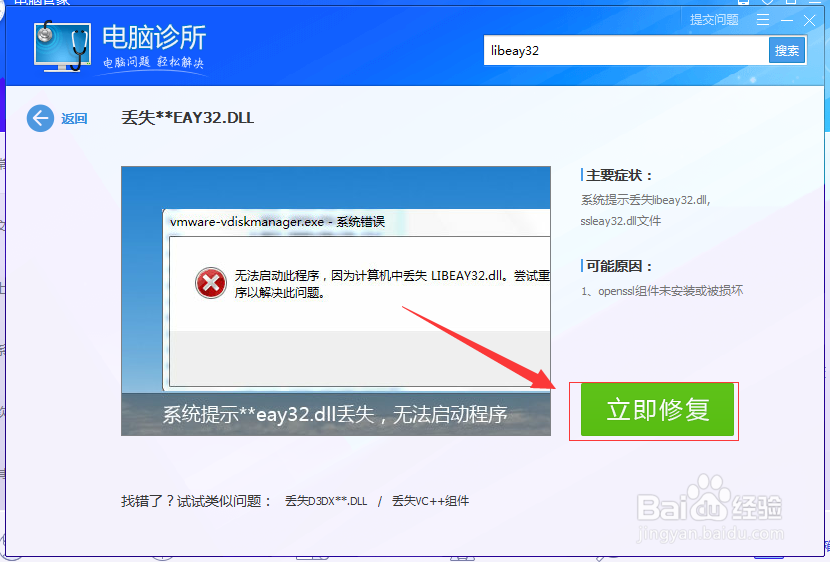Click the 搜索 search button

pyautogui.click(x=787, y=51)
